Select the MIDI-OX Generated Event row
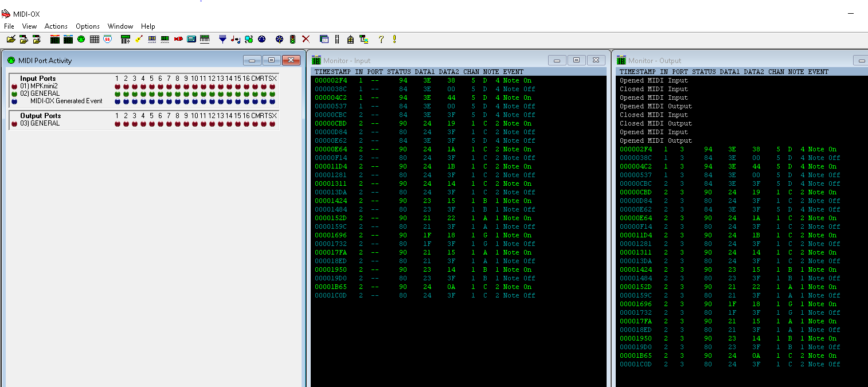 [143, 101]
